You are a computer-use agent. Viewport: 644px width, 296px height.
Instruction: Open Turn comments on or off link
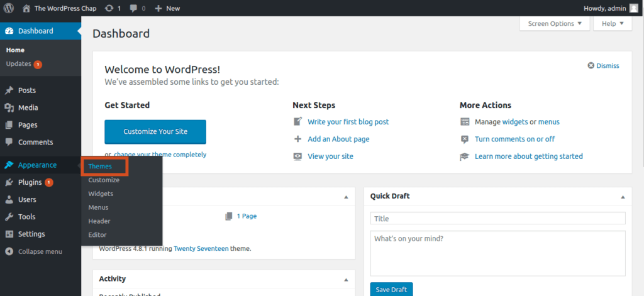click(x=514, y=139)
